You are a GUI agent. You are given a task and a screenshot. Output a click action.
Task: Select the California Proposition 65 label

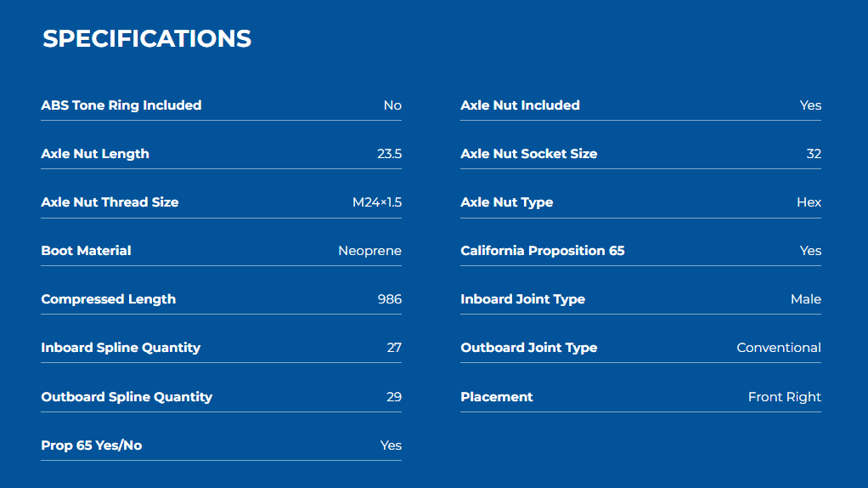(x=543, y=251)
